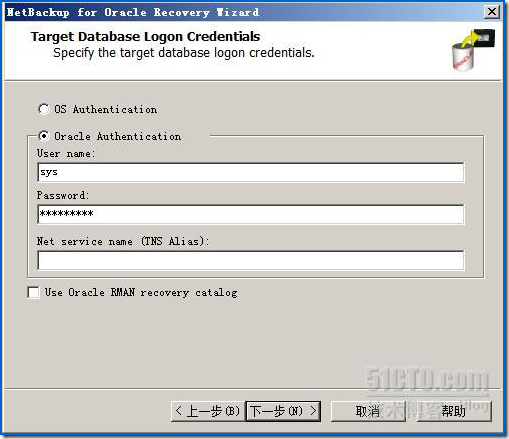Continue with the 下一步(N) button
The width and height of the screenshot is (509, 439).
pyautogui.click(x=283, y=411)
